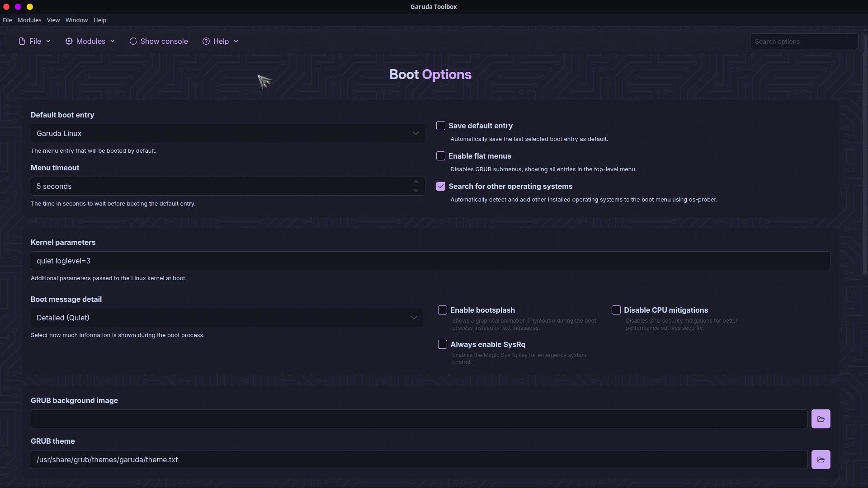
Task: Click the yellow window control button
Action: pyautogui.click(x=30, y=7)
